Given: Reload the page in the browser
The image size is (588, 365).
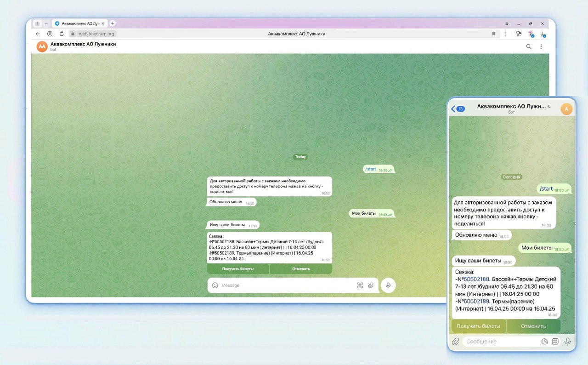Looking at the screenshot, I should point(62,34).
